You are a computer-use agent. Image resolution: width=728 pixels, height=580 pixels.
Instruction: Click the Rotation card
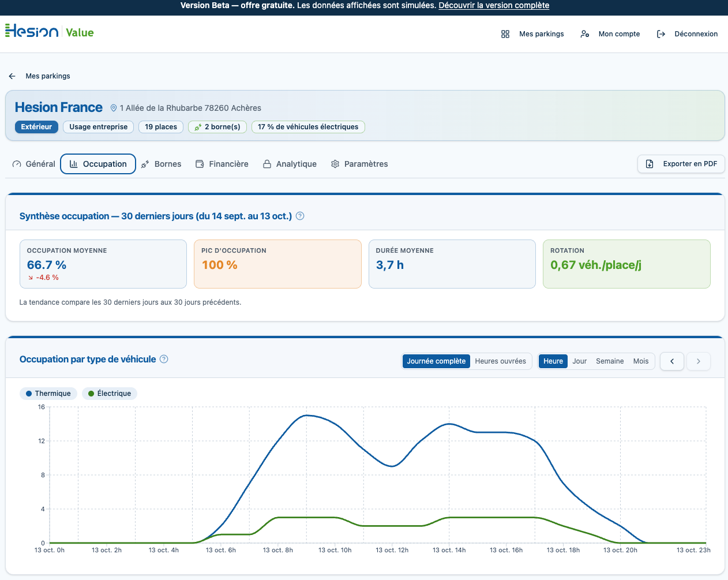[x=626, y=264]
